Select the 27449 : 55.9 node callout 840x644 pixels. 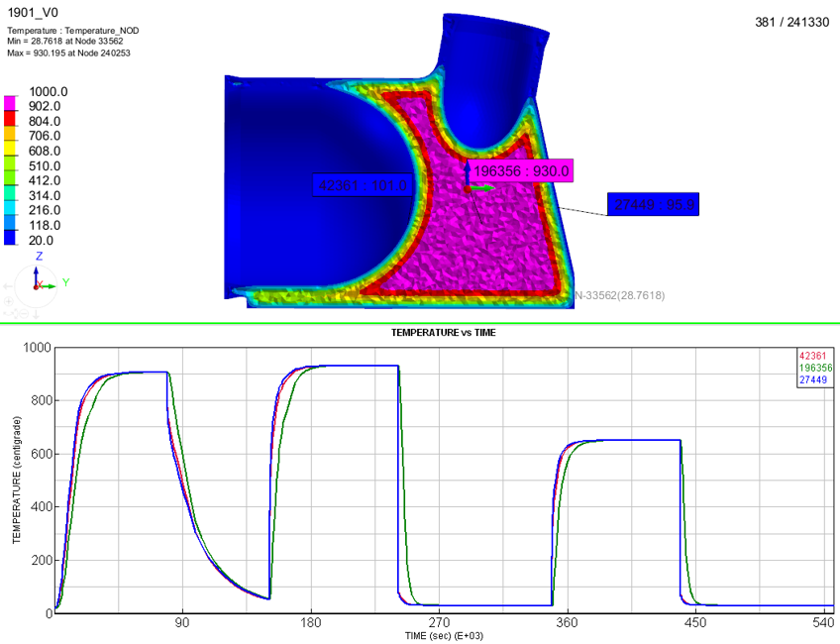[x=653, y=205]
